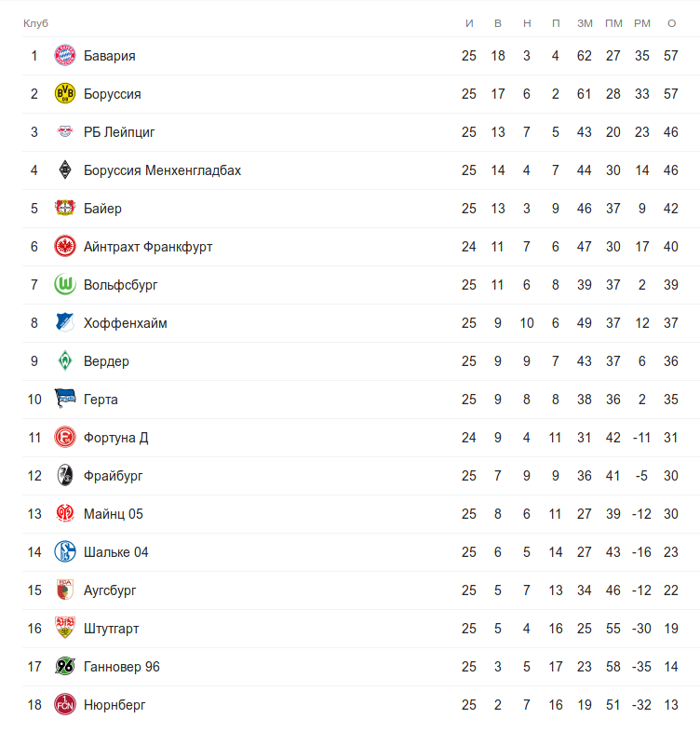Select the Фортуна Д team name
Viewport: 700px width, 746px height.
pos(115,438)
